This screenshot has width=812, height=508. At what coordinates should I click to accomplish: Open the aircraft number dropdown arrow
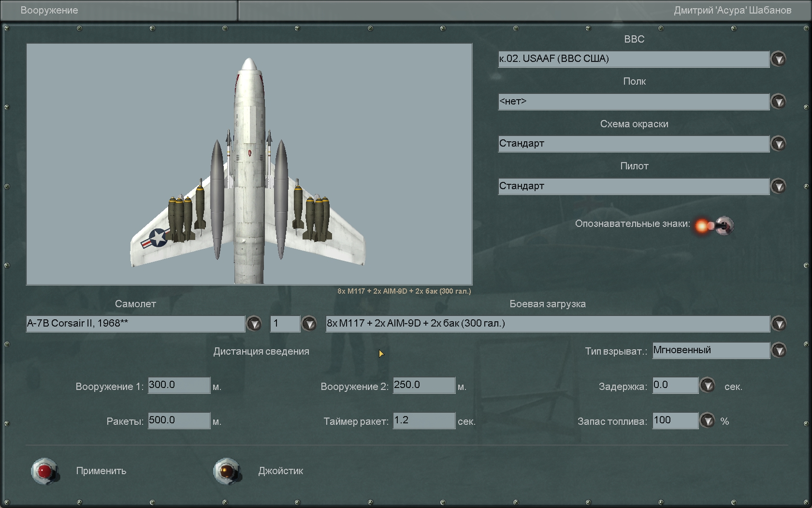[x=309, y=324]
